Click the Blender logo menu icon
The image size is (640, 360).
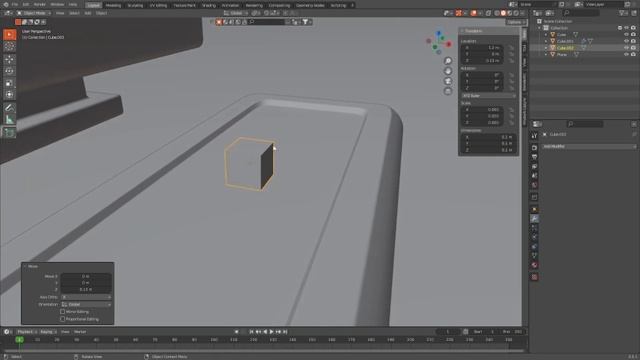5,4
